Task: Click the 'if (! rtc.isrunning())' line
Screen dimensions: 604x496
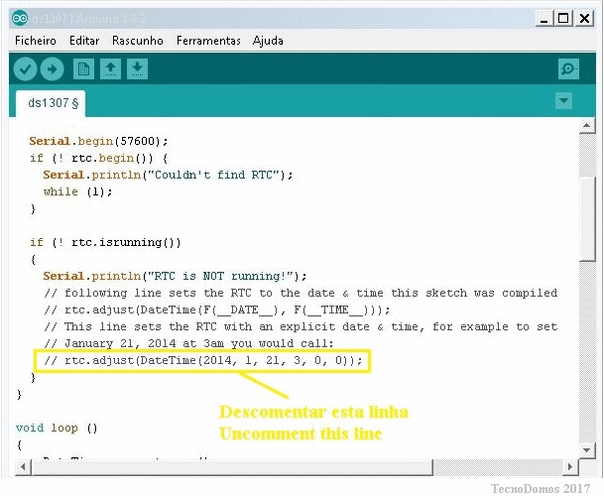Action: pyautogui.click(x=105, y=243)
